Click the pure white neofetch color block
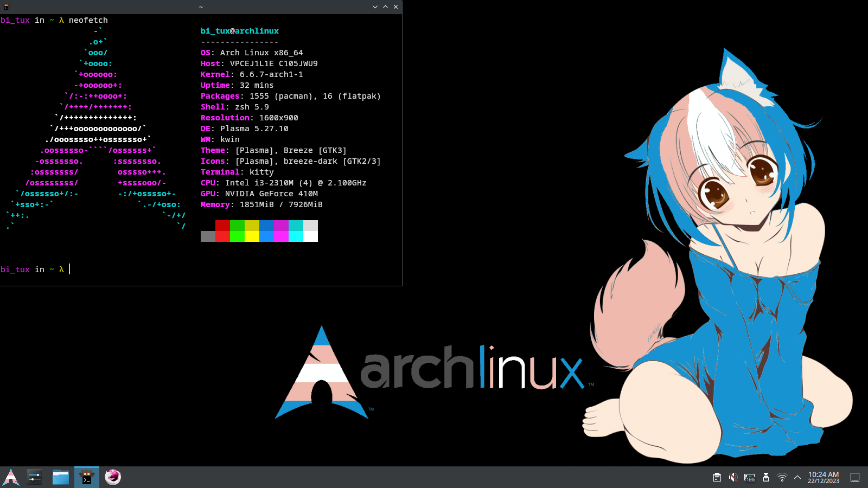 (310, 236)
